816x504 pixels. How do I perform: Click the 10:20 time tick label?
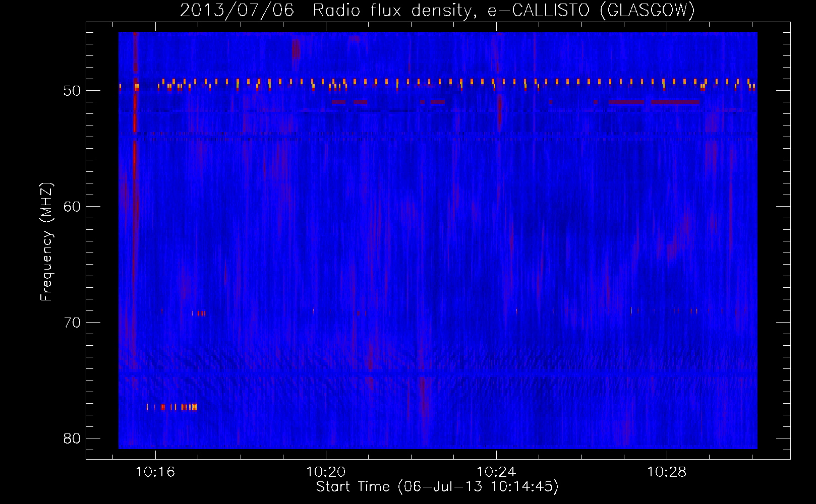(x=326, y=472)
